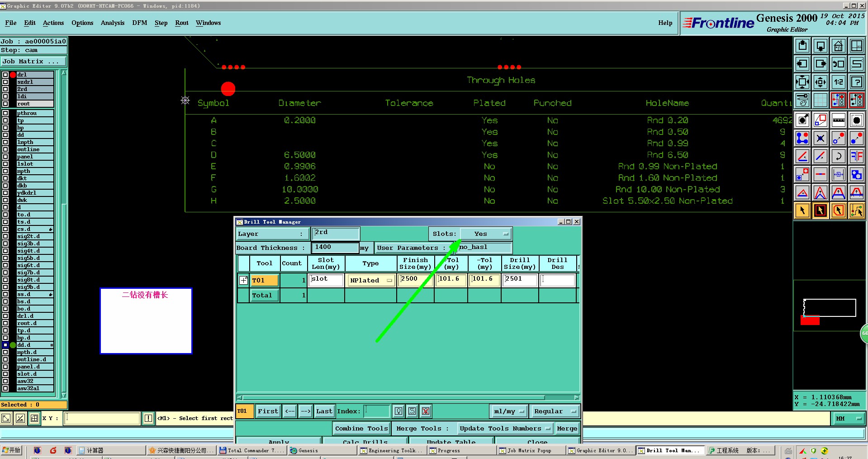Select the rectangle arrow selection mode icon

pos(821,210)
